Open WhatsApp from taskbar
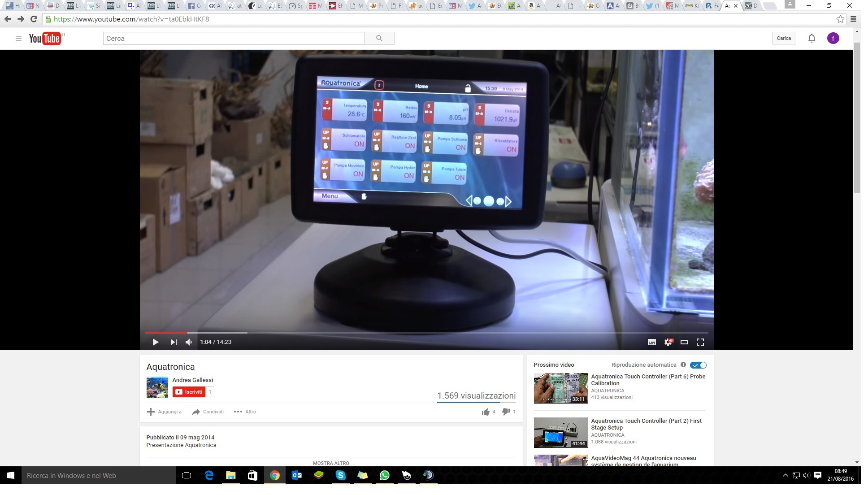868x495 pixels. [385, 475]
